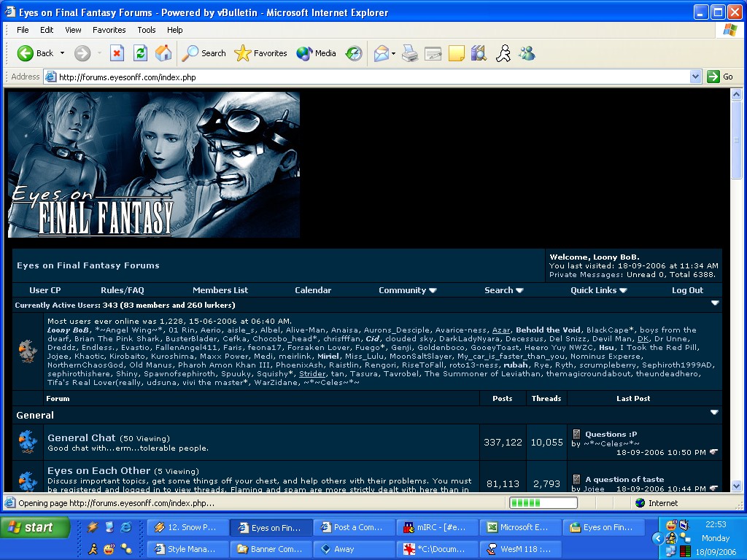747x560 pixels.
Task: Open the Help menu
Action: (175, 30)
